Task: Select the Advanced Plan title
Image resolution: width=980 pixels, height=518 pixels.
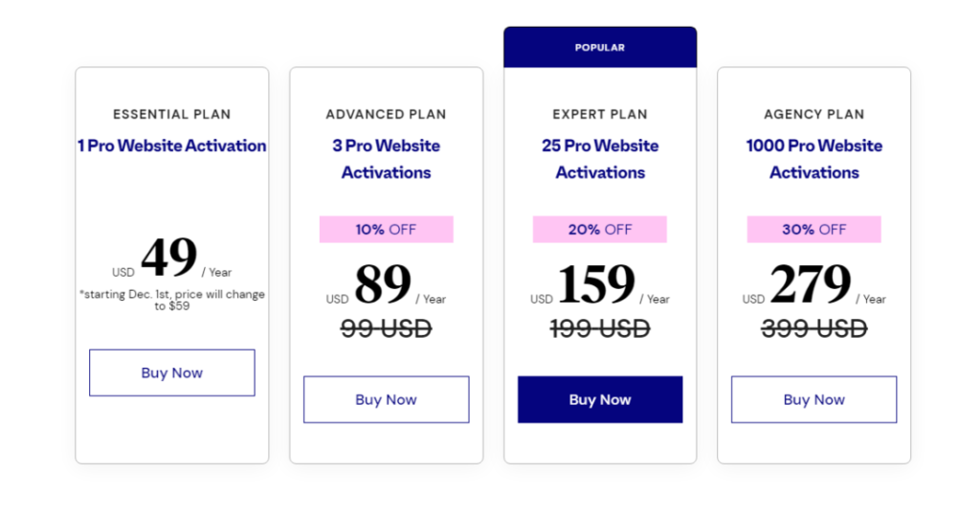Action: pos(386,114)
